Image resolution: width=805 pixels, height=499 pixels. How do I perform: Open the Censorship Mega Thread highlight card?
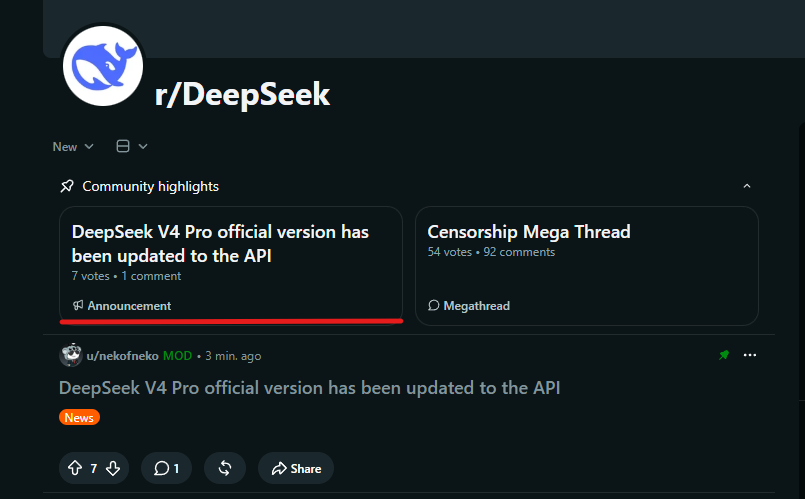pos(587,266)
